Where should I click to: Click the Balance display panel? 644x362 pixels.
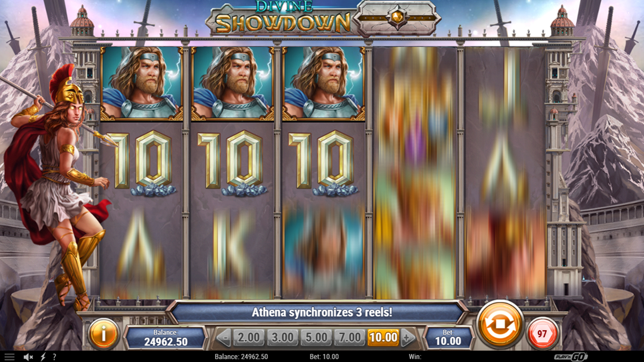165,338
